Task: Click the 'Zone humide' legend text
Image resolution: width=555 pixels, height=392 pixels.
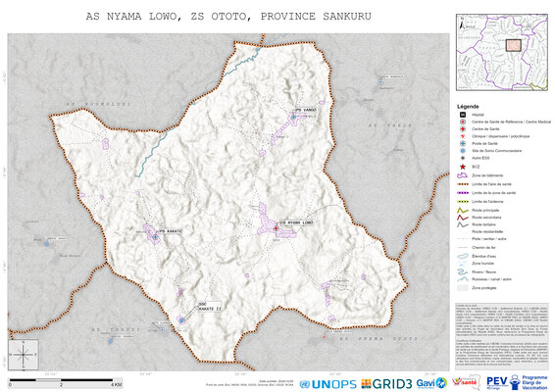Action: coord(482,264)
